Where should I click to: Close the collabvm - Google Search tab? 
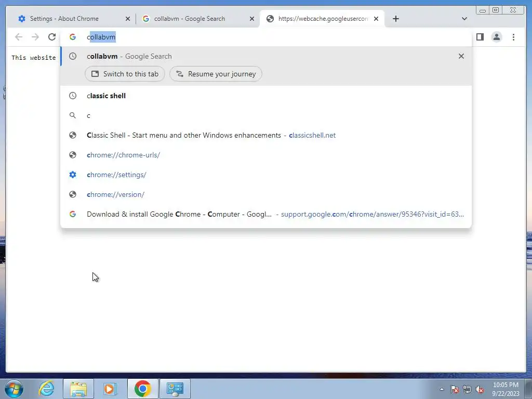coord(252,19)
